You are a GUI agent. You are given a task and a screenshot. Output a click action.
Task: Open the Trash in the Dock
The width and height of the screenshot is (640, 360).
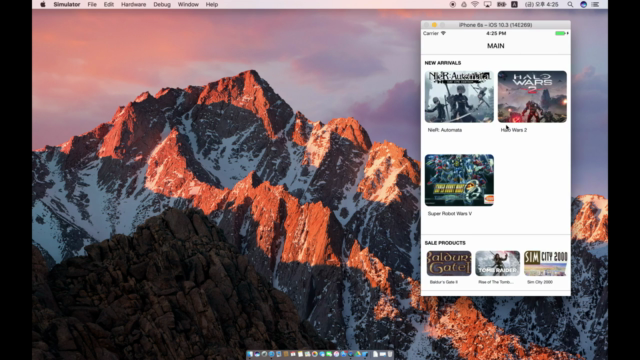[x=390, y=354]
